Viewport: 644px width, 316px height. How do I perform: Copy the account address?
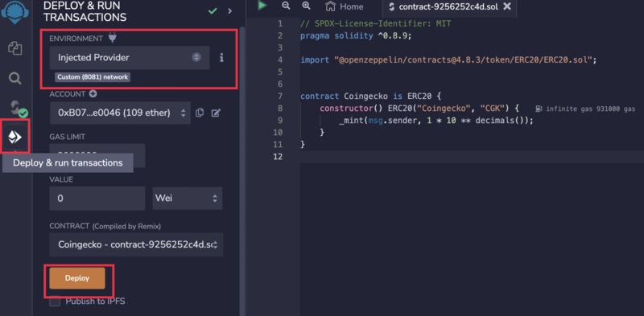pos(200,113)
